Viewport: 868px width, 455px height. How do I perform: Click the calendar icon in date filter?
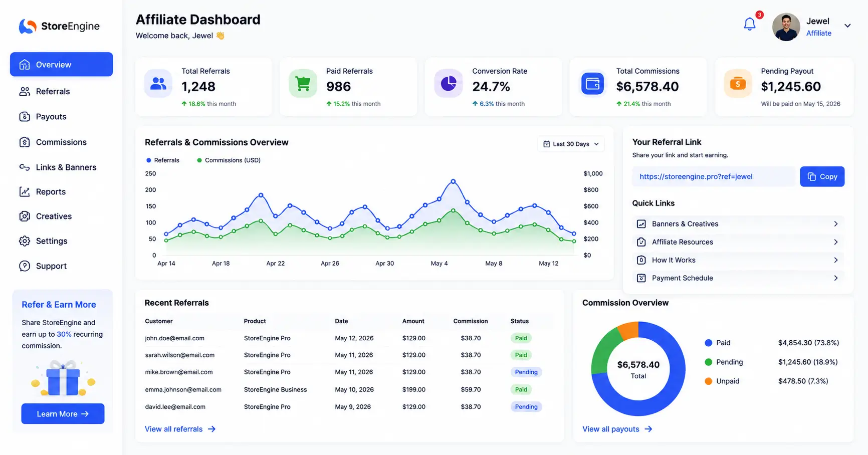click(x=547, y=144)
